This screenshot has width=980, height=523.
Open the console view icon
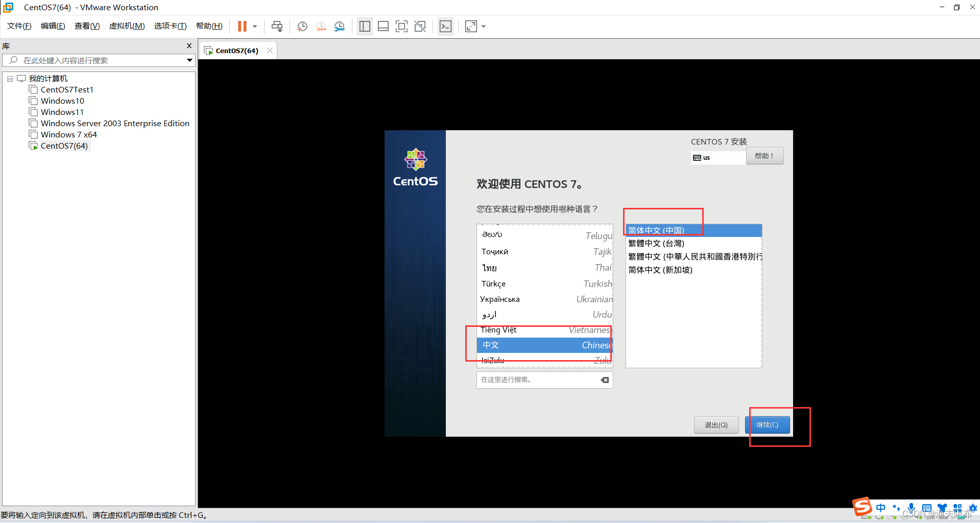coord(445,26)
